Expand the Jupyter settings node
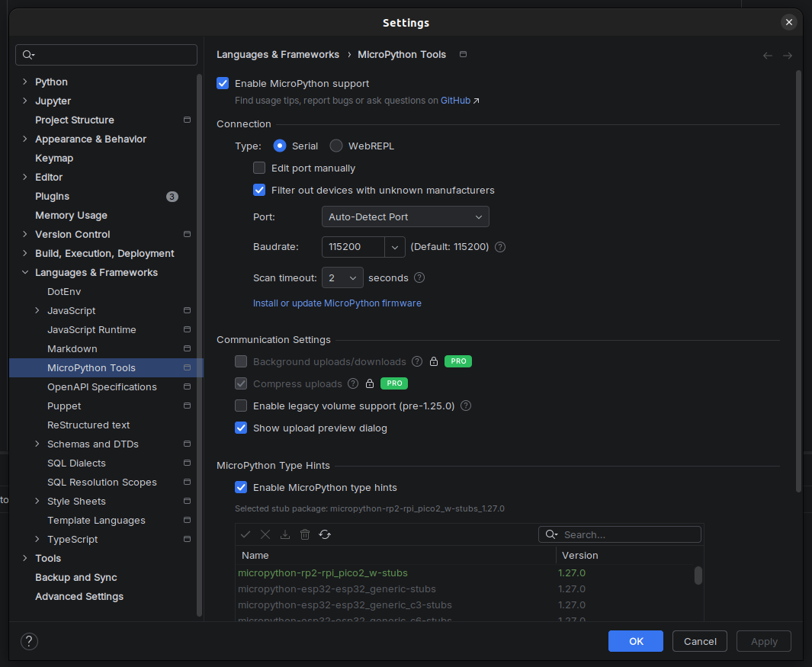This screenshot has height=667, width=812. [25, 101]
